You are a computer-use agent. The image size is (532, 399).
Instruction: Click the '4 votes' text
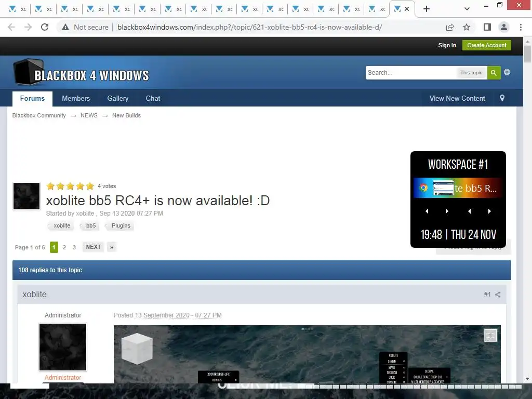pyautogui.click(x=107, y=186)
